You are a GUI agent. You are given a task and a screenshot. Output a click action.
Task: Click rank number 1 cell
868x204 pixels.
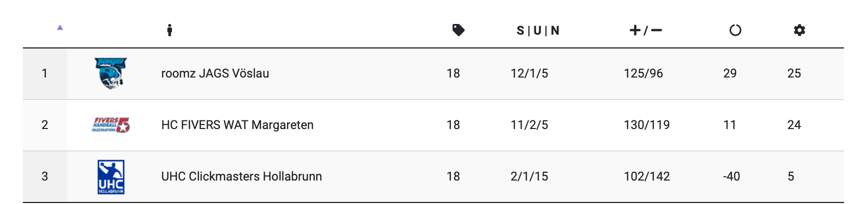pos(45,73)
